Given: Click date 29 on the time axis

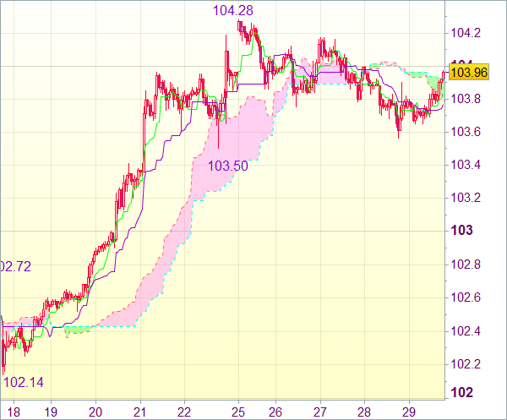Looking at the screenshot, I should pos(409,412).
